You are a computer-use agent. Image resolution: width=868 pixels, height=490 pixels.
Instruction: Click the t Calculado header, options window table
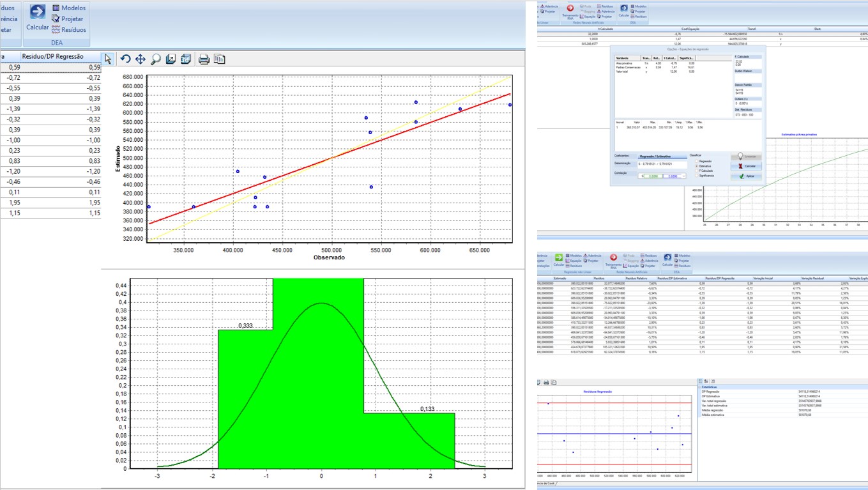point(605,29)
